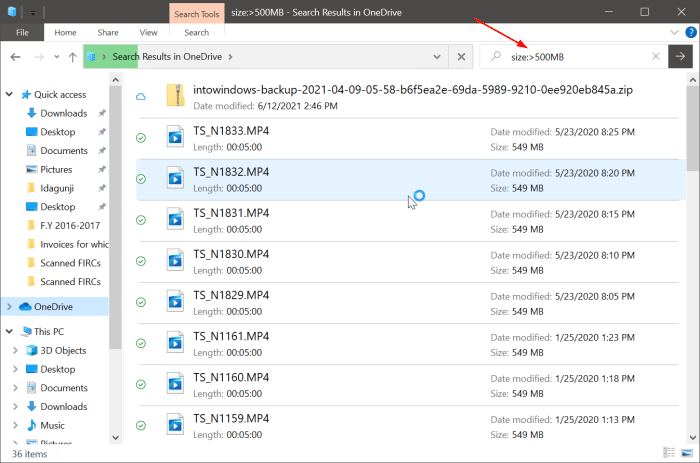The height and width of the screenshot is (463, 700).
Task: Click the Back navigation arrow
Action: [x=16, y=57]
